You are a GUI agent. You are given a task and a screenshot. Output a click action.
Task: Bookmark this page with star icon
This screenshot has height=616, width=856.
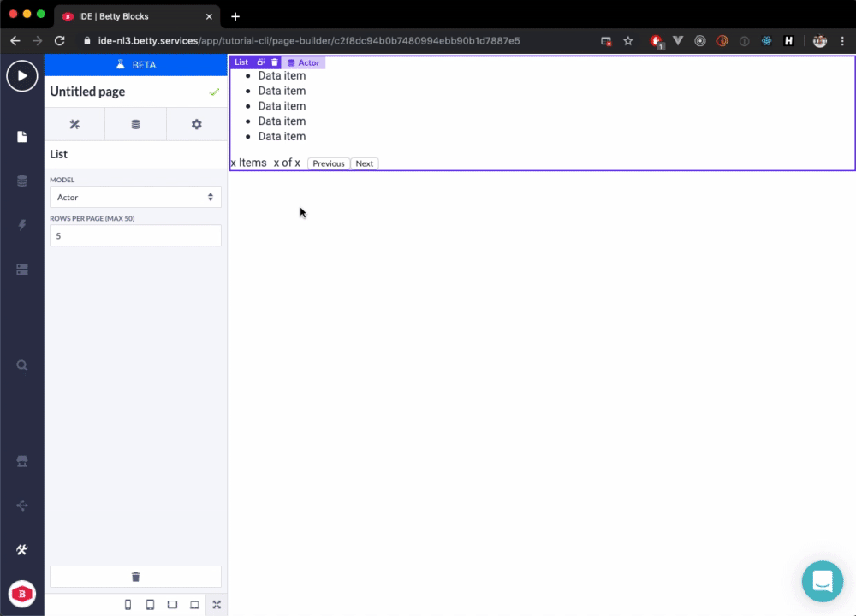click(628, 41)
